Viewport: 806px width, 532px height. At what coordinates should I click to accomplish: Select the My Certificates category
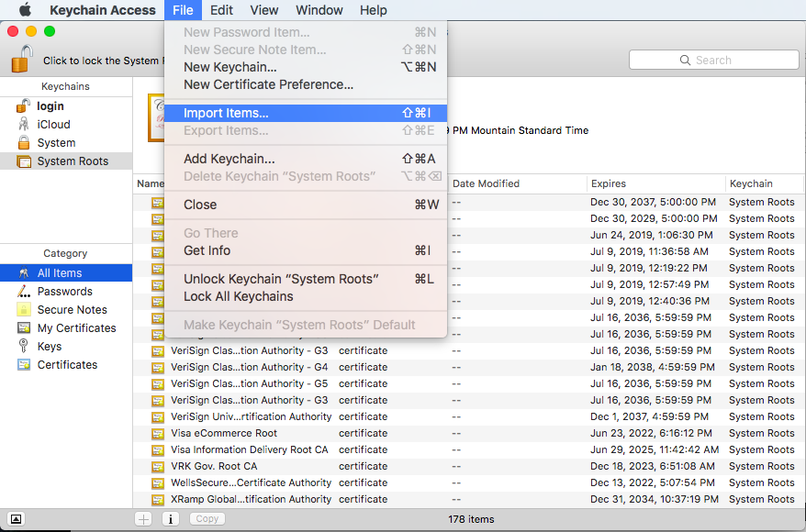(76, 328)
